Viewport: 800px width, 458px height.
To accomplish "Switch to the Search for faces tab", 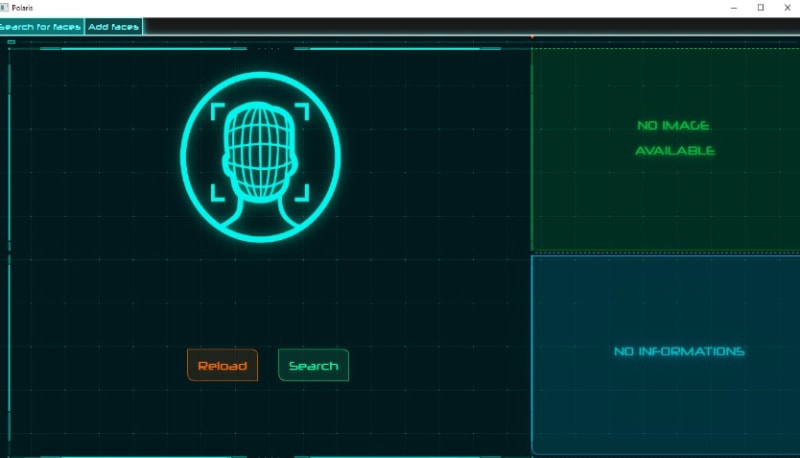I will (x=41, y=27).
